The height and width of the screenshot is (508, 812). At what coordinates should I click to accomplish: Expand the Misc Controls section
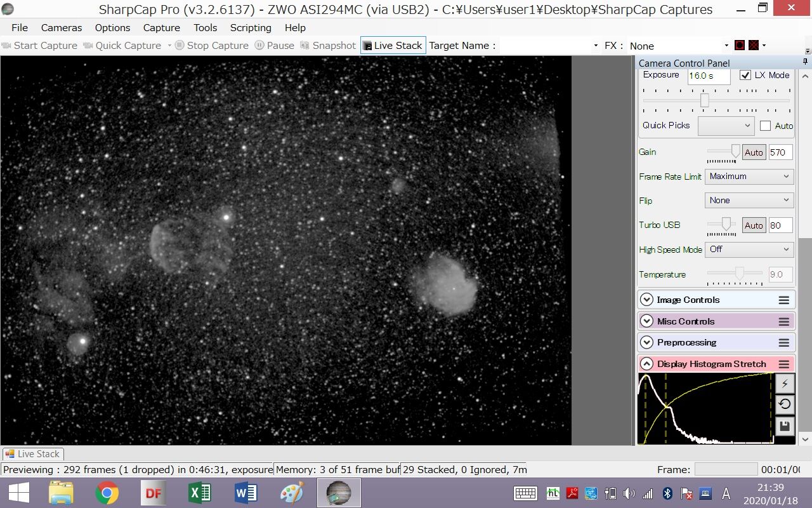pos(646,322)
